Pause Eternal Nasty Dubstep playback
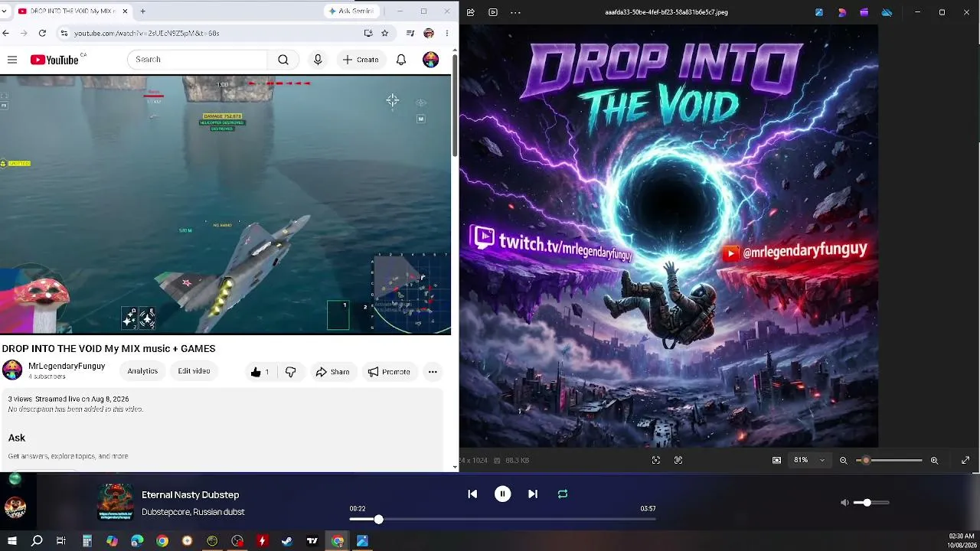 (x=502, y=494)
